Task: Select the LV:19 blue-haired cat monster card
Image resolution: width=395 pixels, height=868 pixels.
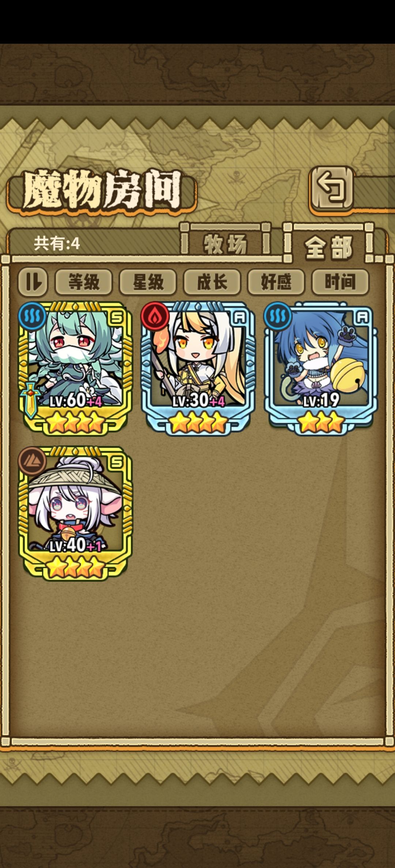Action: point(321,368)
